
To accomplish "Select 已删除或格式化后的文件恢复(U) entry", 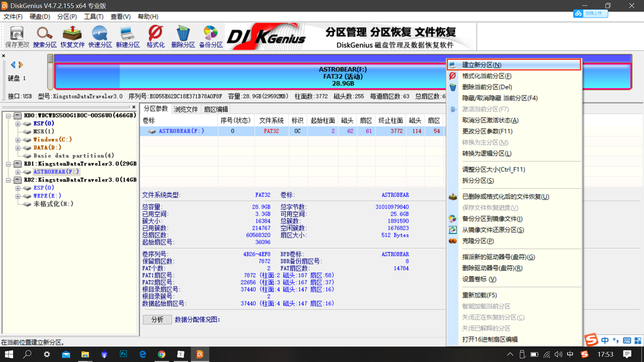I will click(514, 197).
